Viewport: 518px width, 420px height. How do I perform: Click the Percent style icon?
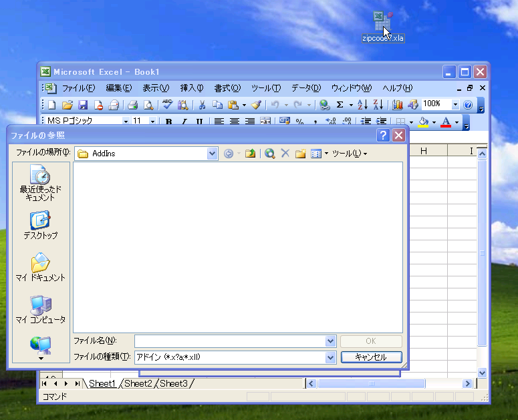coord(299,122)
